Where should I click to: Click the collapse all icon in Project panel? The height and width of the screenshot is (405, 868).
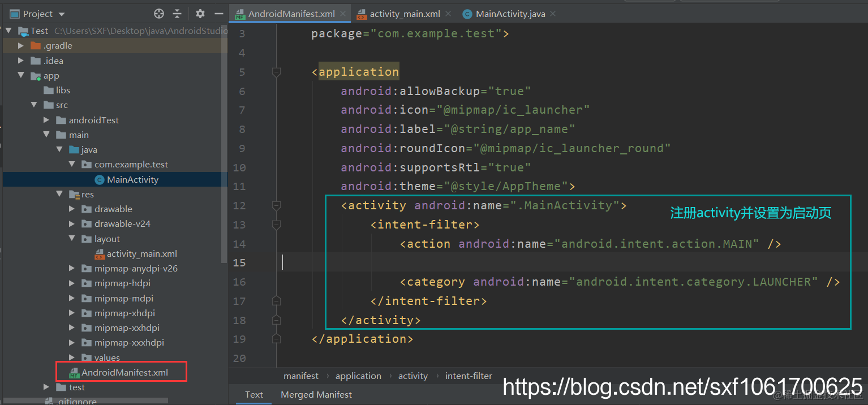point(177,14)
